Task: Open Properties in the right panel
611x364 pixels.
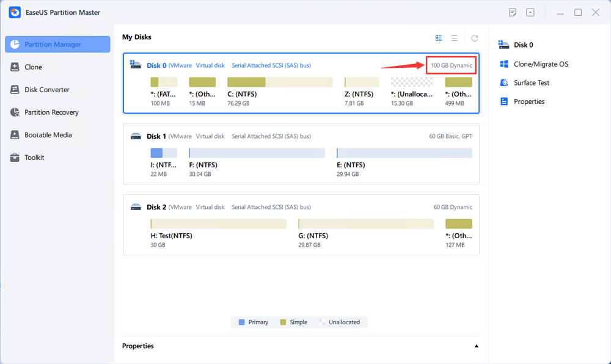Action: tap(529, 101)
